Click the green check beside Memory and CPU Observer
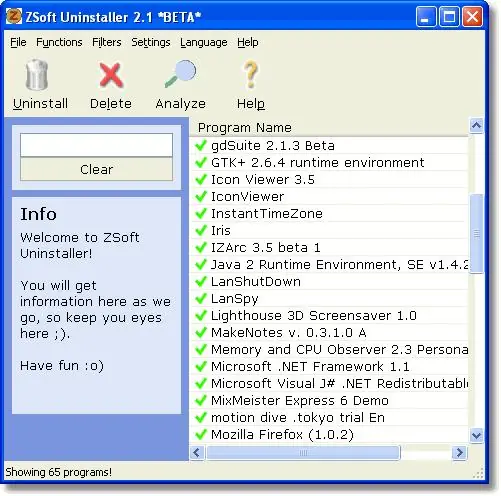Viewport: 501px width, 496px height. (201, 350)
